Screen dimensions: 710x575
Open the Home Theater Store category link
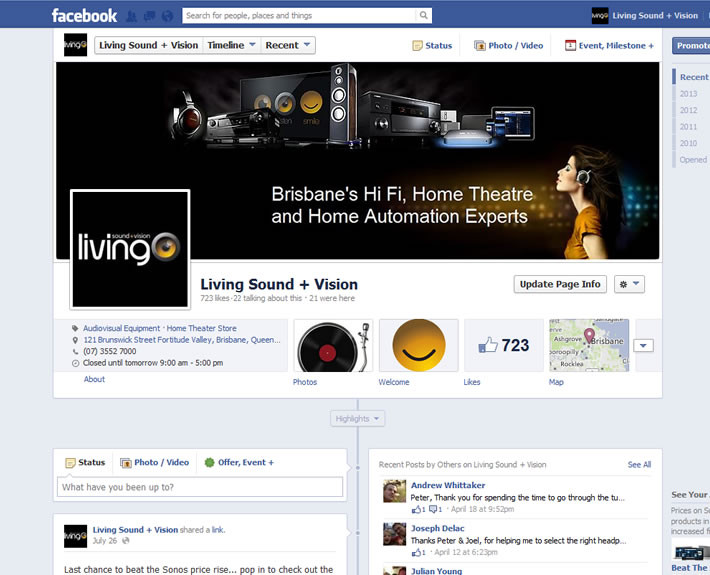[x=201, y=328]
